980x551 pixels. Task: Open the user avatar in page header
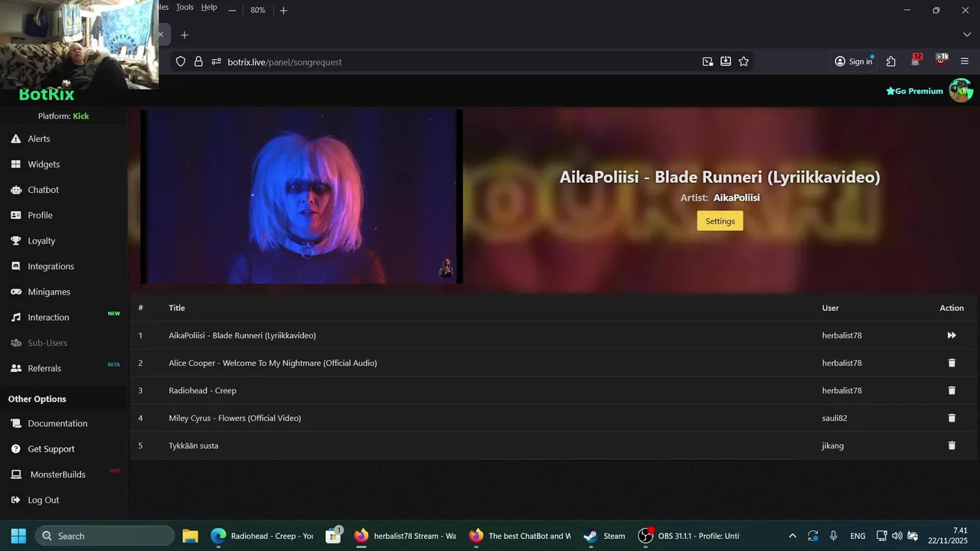tap(961, 90)
